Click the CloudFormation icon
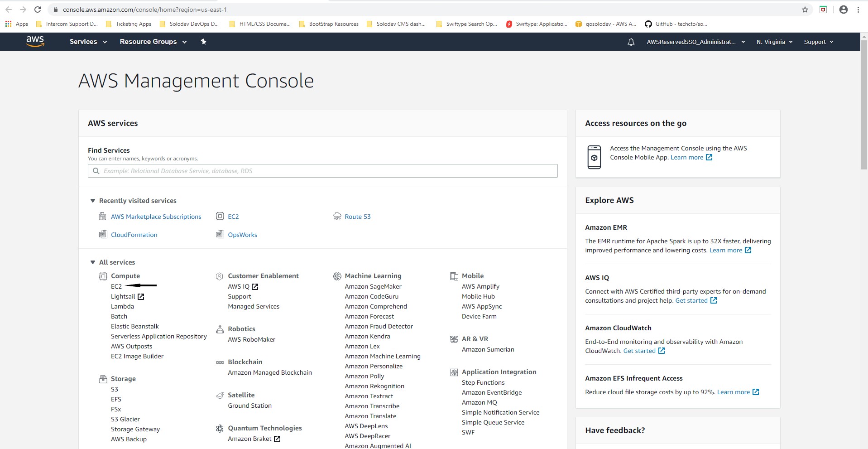This screenshot has width=868, height=449. (103, 234)
